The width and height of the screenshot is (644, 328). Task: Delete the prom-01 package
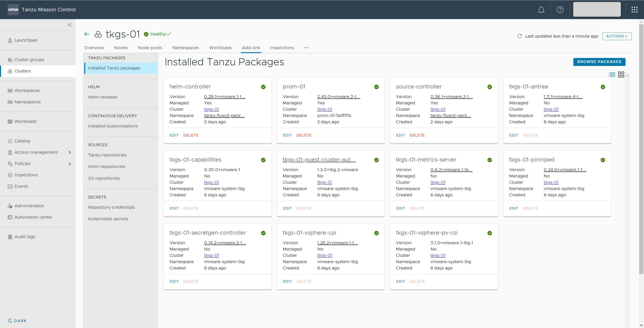[304, 135]
